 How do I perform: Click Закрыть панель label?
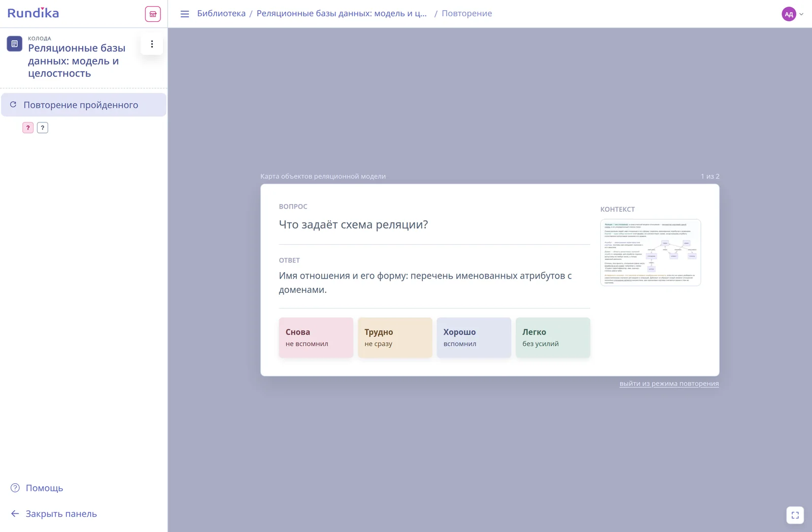tap(61, 514)
